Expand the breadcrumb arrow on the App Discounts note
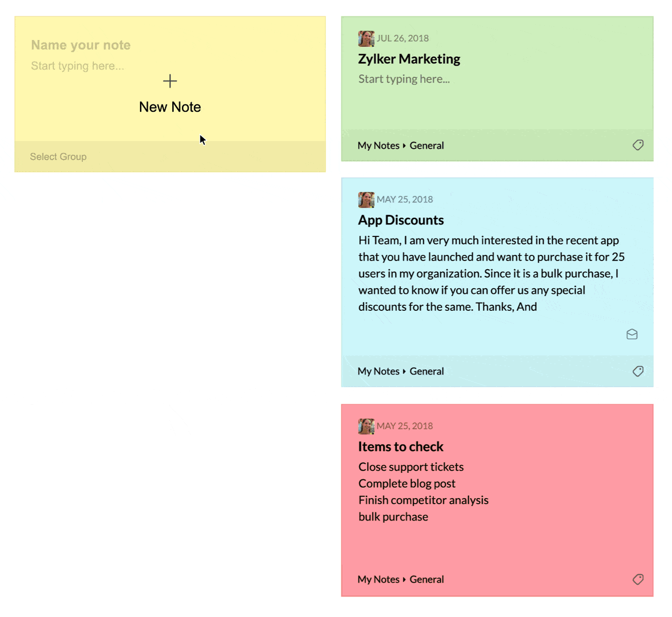This screenshot has width=672, height=617. pyautogui.click(x=404, y=371)
